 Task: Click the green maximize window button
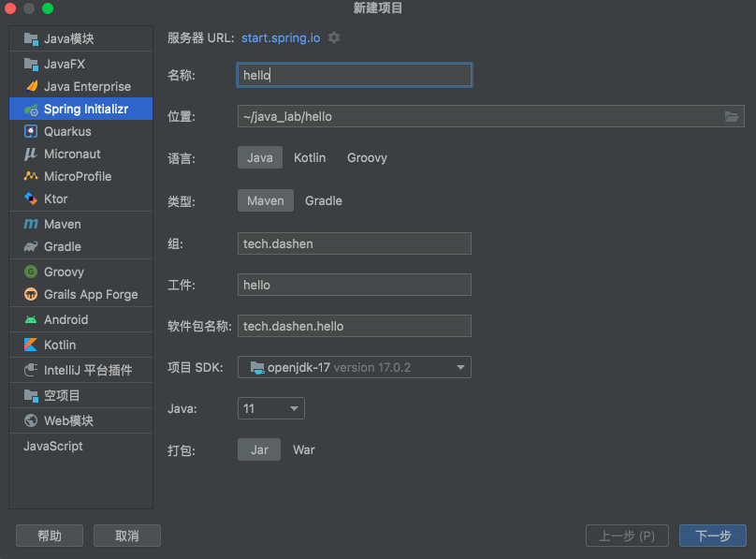tap(47, 8)
